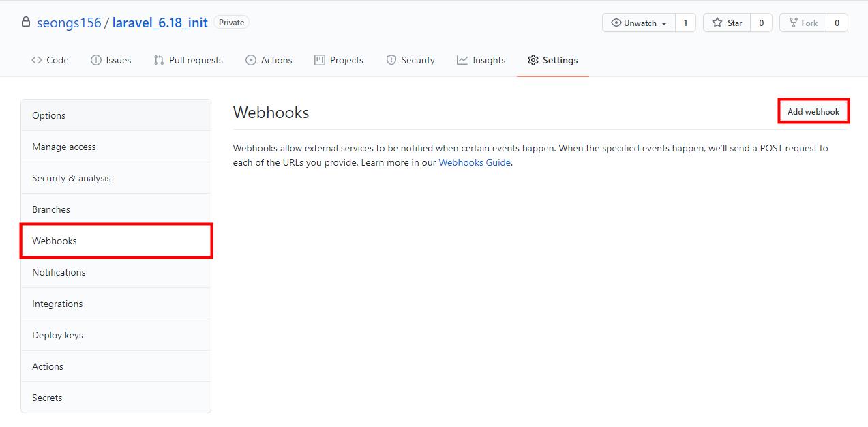Click the watchers count 1

[x=685, y=23]
